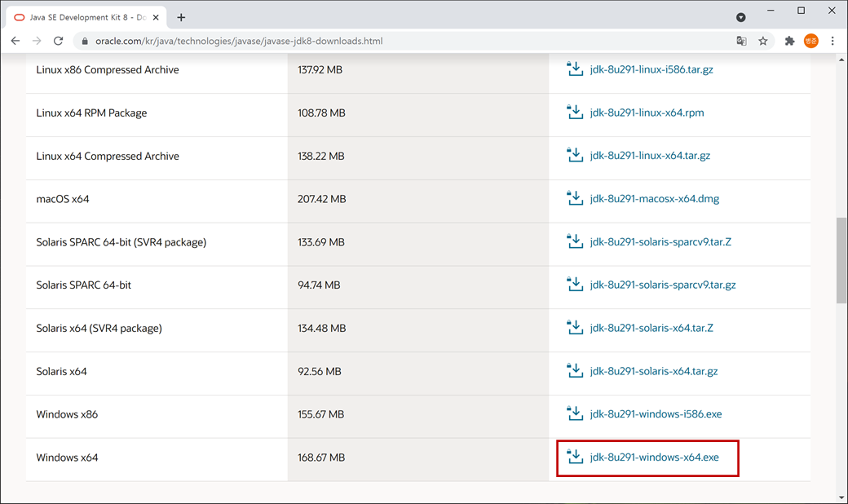848x504 pixels.
Task: Select the 94.74 MB file size
Action: coord(319,285)
